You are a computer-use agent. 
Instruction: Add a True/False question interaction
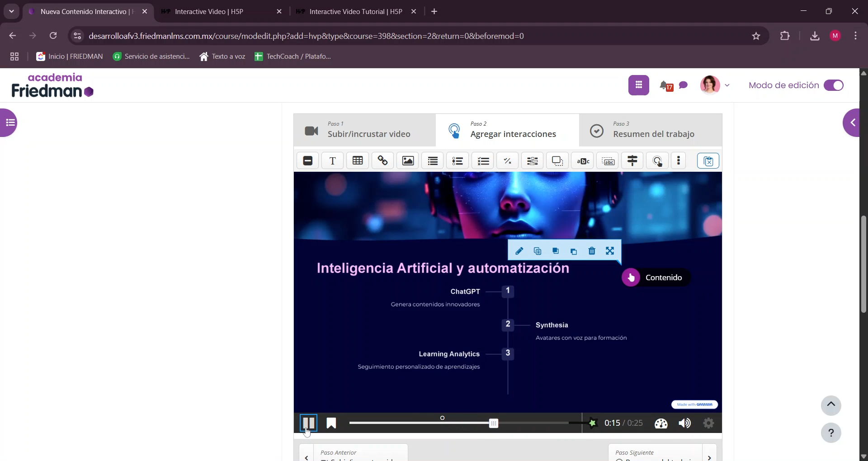[x=508, y=161]
